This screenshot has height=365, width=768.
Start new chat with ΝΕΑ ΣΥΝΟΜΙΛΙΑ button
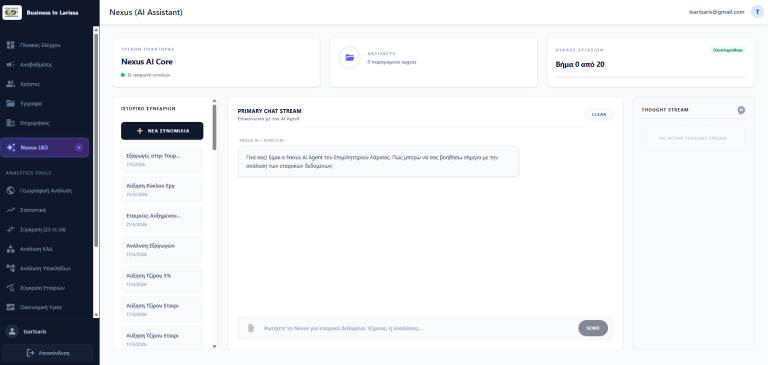[162, 131]
